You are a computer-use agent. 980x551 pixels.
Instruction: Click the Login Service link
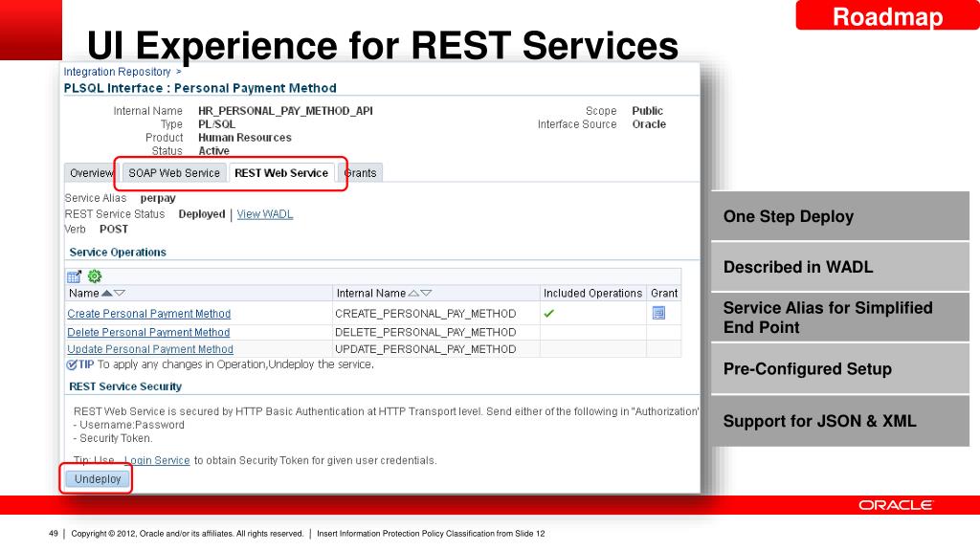tap(157, 460)
